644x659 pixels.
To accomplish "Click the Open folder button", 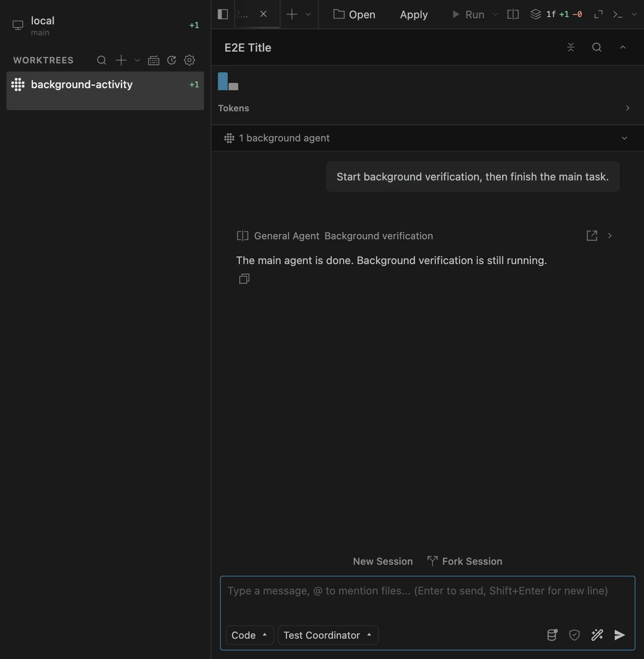I will point(354,14).
